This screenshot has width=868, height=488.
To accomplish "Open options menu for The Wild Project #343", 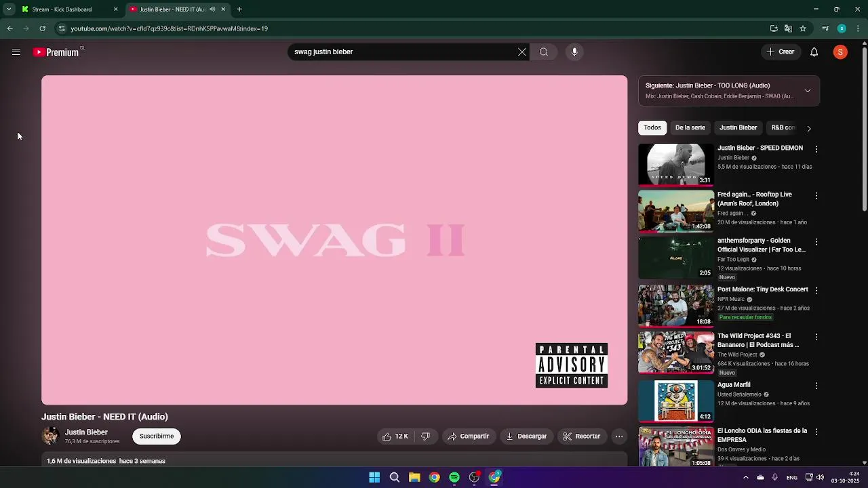I will (x=816, y=338).
